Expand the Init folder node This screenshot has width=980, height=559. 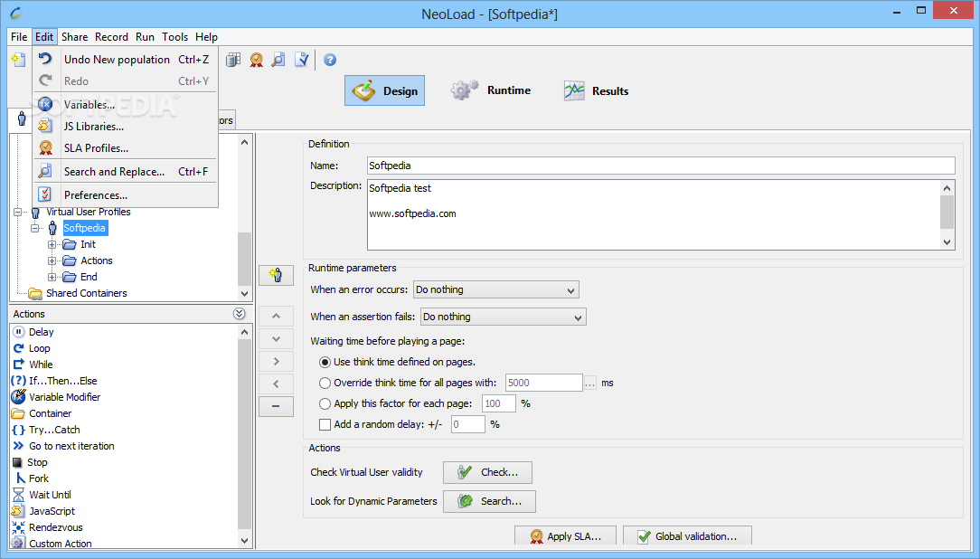pyautogui.click(x=52, y=244)
